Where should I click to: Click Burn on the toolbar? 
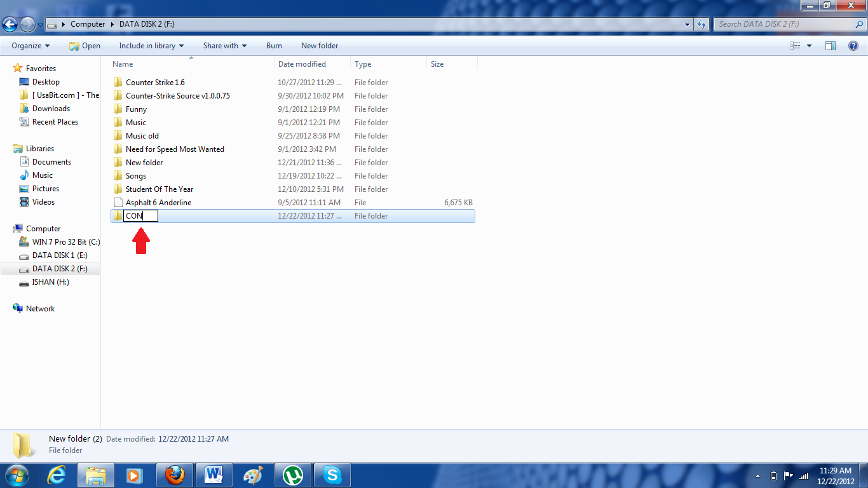(274, 45)
